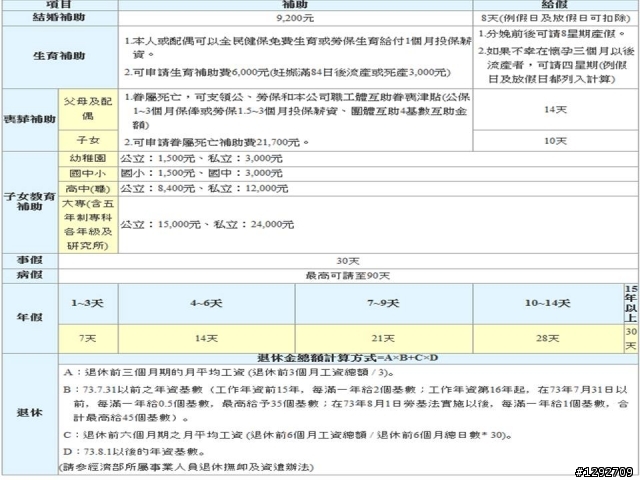
Task: Click the yellow 7天 annual leave cell
Action: 88,339
